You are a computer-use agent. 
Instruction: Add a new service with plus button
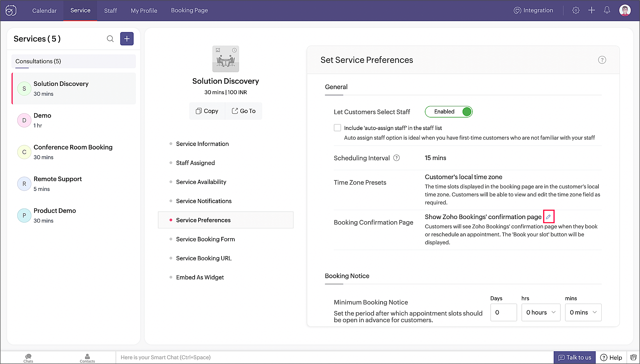(127, 39)
